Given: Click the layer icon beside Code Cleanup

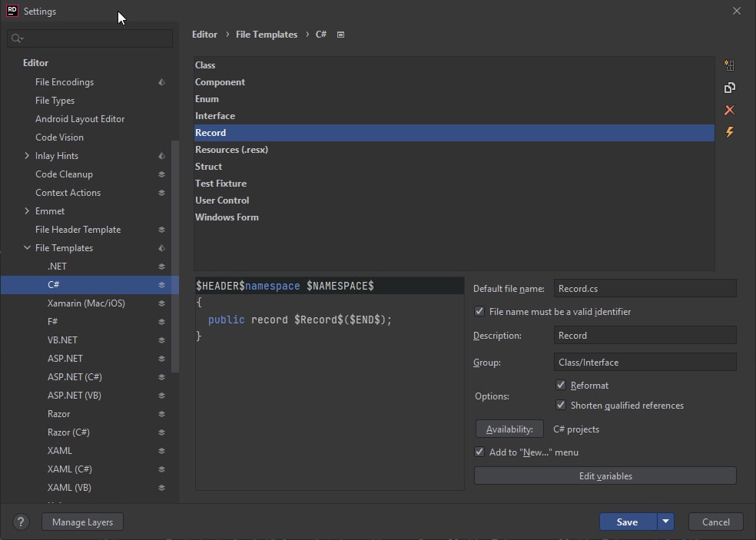Looking at the screenshot, I should click(161, 174).
